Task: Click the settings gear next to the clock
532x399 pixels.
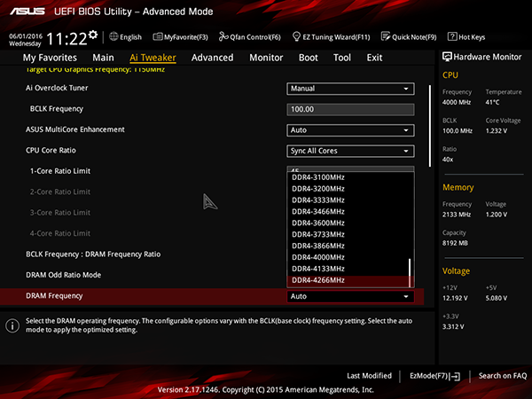Action: [93, 35]
